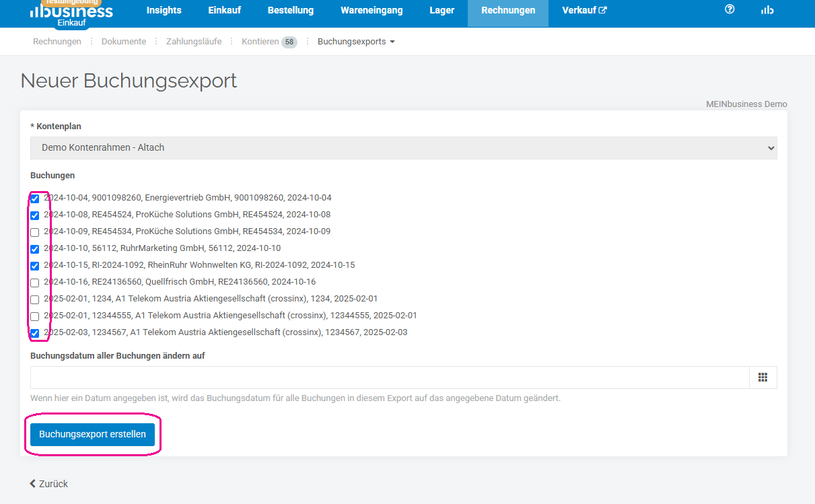
Task: Expand the Buchungsexports submenu
Action: tap(356, 42)
